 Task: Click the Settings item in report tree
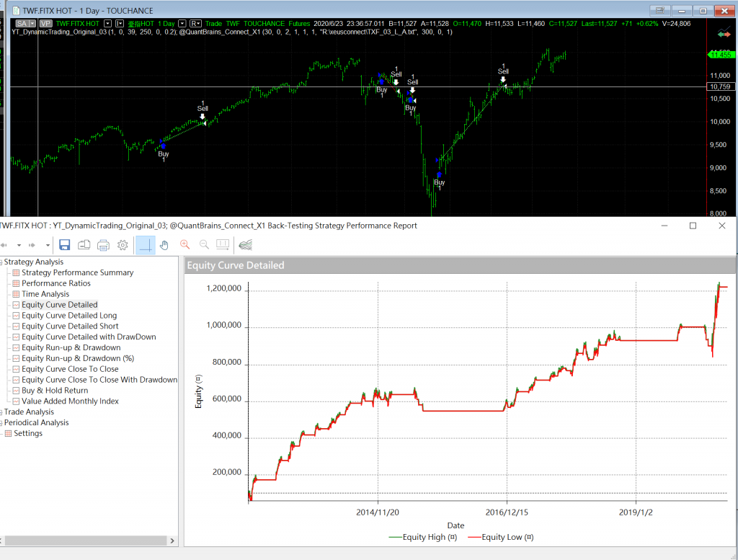tap(28, 433)
